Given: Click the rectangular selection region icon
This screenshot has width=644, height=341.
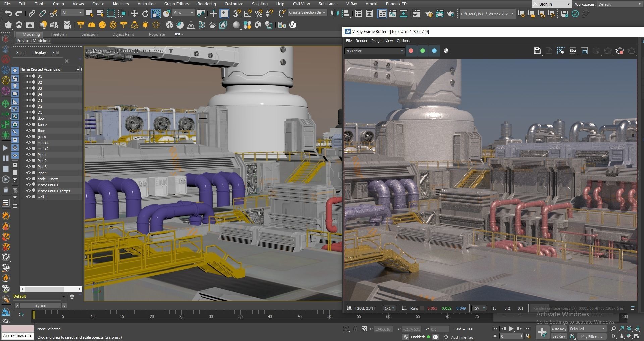Looking at the screenshot, I should coord(111,14).
